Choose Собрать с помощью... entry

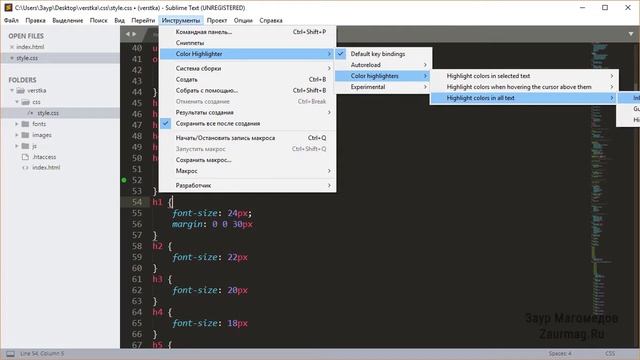247,91
